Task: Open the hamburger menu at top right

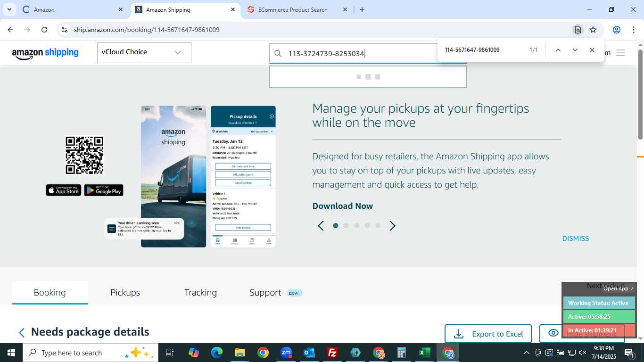Action: [620, 53]
